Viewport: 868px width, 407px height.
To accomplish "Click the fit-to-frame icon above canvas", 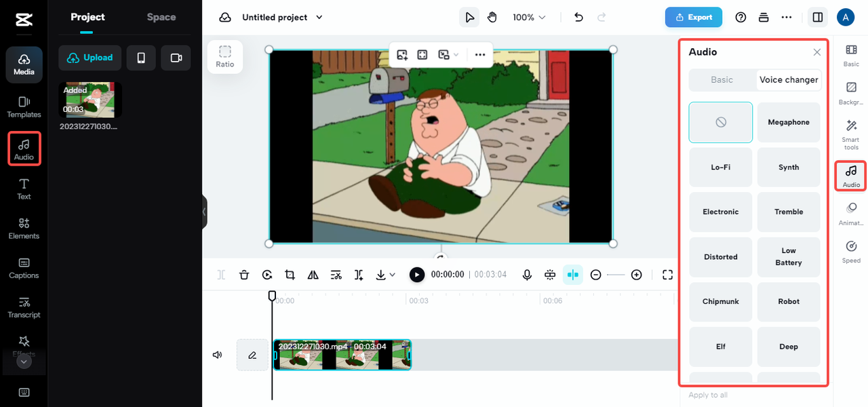I will [422, 55].
